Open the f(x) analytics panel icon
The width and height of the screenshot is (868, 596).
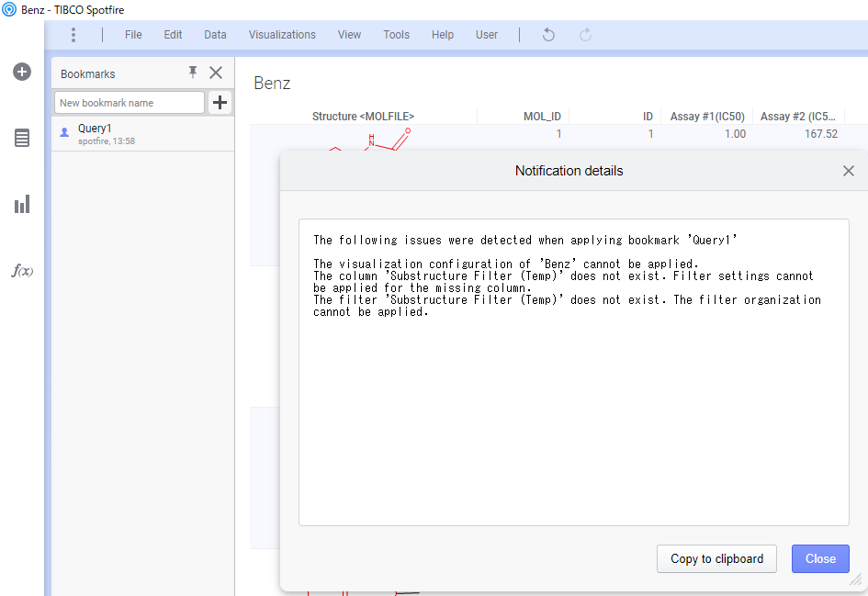tap(22, 271)
